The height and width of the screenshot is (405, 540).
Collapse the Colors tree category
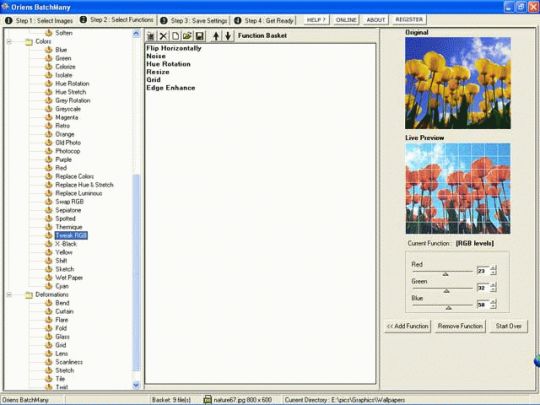[x=9, y=42]
